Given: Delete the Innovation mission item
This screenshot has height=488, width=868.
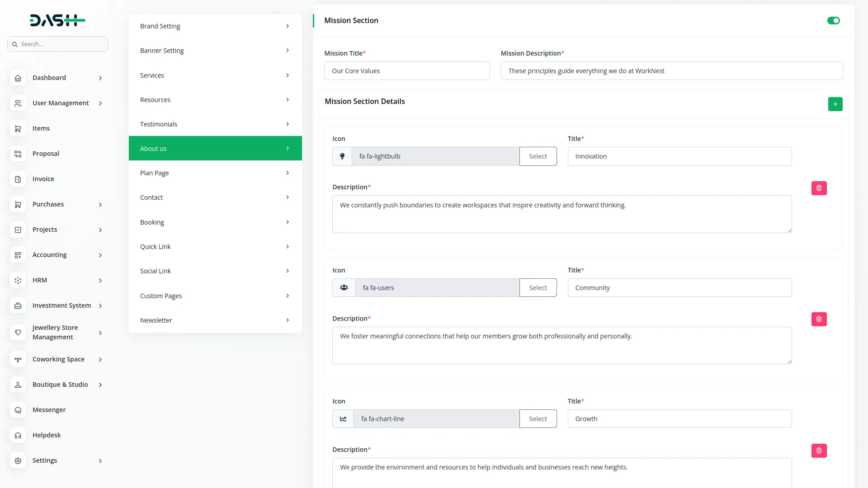Looking at the screenshot, I should pos(819,188).
